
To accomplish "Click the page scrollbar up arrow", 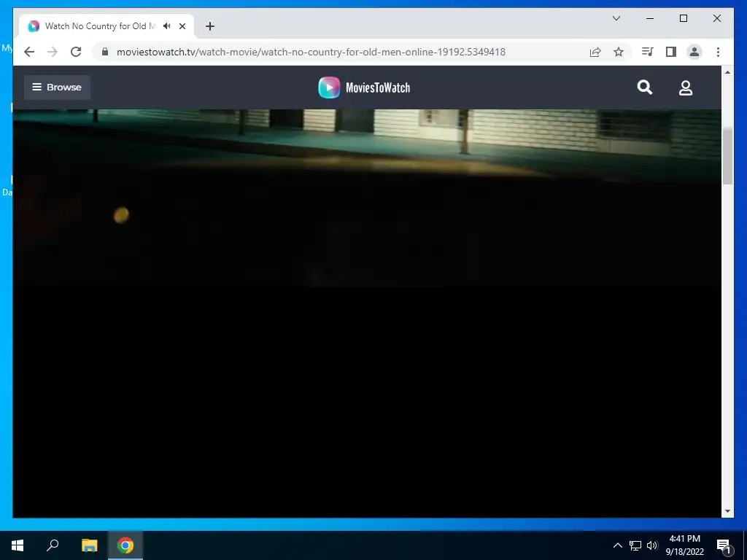I will (x=727, y=72).
